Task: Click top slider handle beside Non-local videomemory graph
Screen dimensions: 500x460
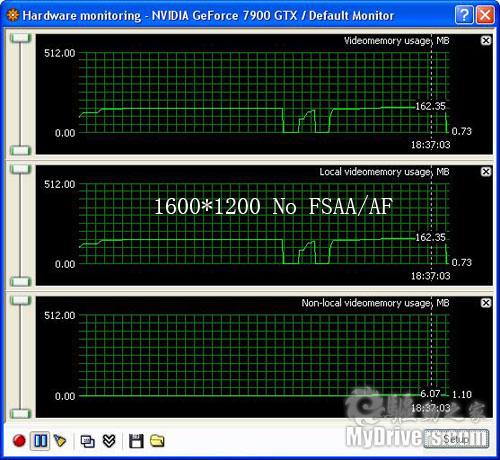Action: [x=20, y=300]
